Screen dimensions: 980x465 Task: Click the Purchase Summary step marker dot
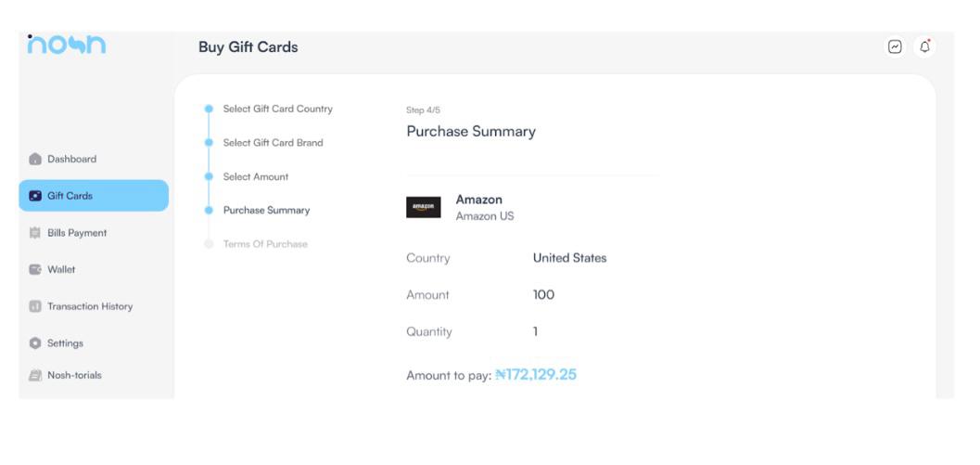(x=209, y=211)
